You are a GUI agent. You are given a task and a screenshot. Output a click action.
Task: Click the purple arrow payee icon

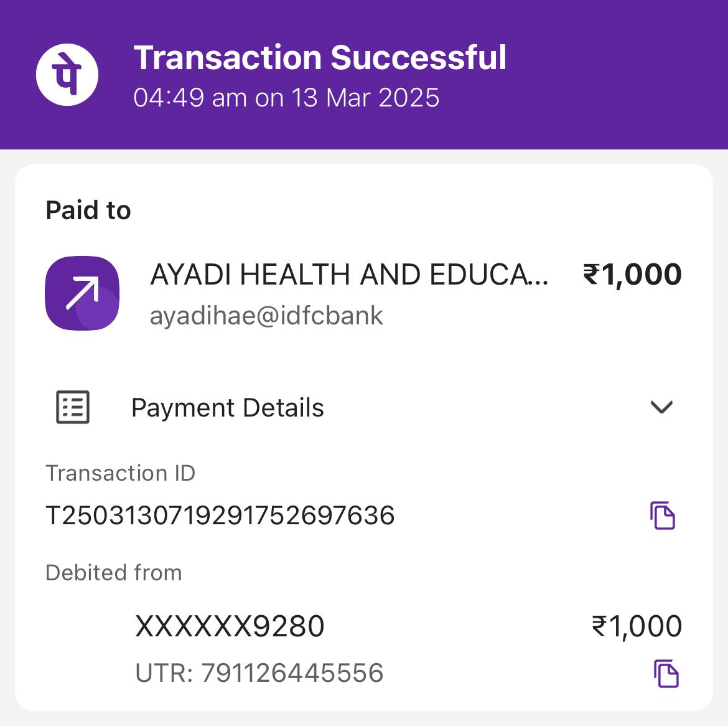click(82, 293)
